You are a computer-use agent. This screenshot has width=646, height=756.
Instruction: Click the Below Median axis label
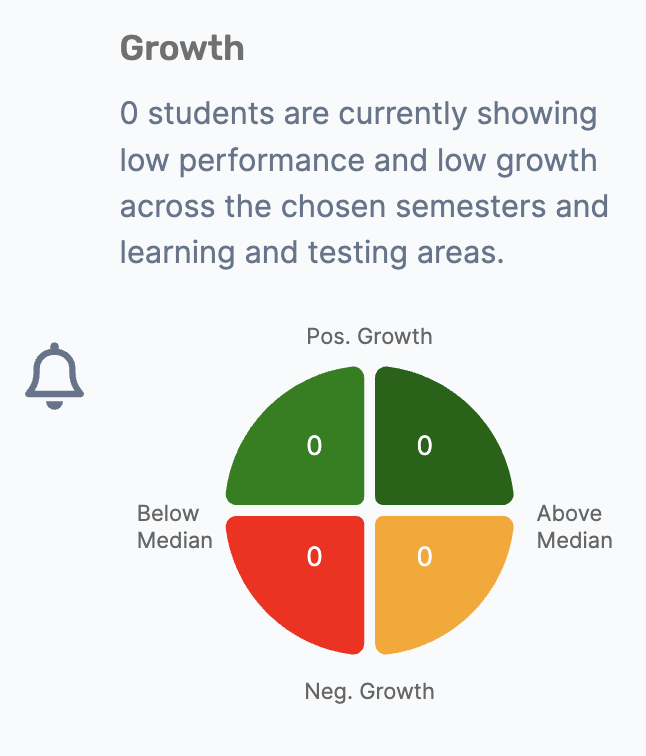pos(175,526)
